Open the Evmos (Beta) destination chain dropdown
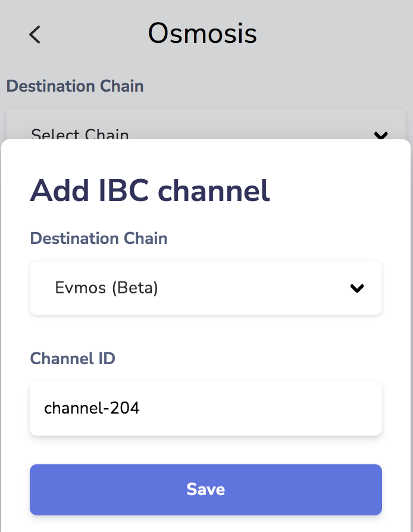This screenshot has width=413, height=532. [x=205, y=289]
